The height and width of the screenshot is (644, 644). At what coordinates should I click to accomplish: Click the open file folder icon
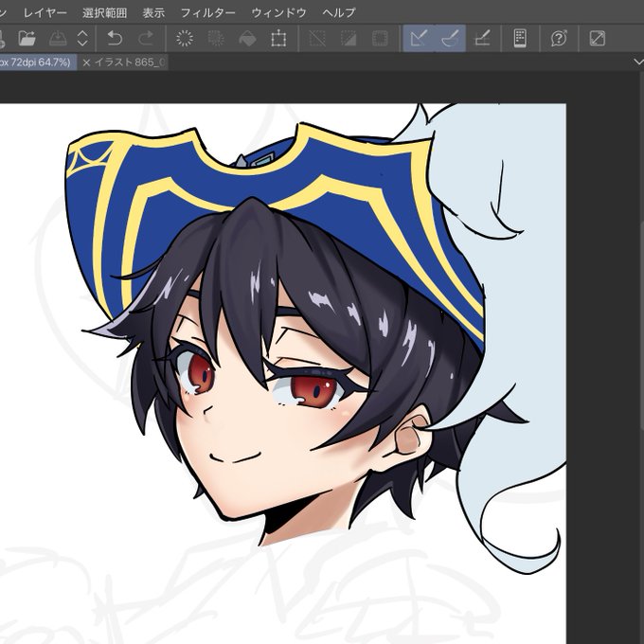[x=27, y=39]
